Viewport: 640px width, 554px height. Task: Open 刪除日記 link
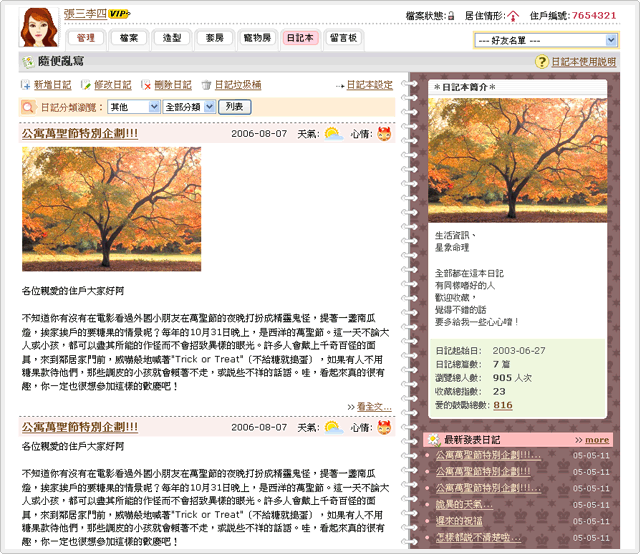[173, 85]
